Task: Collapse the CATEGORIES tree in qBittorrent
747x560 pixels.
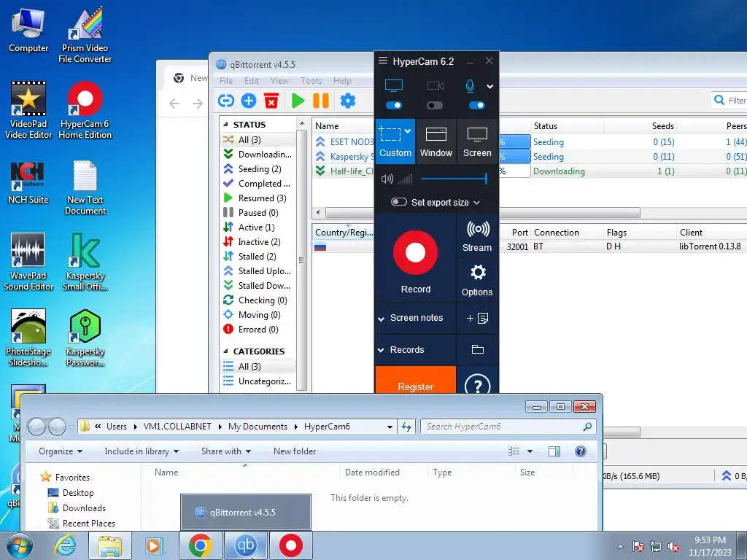Action: 226,351
